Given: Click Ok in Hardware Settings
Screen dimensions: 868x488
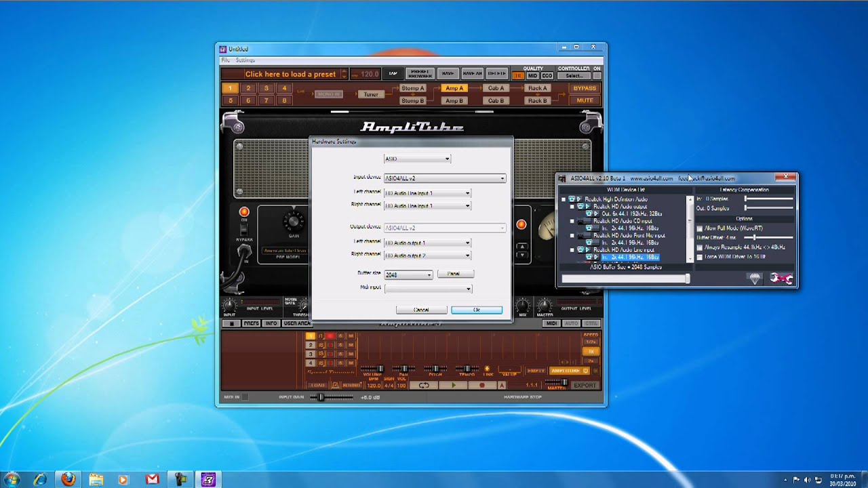Looking at the screenshot, I should [x=477, y=310].
